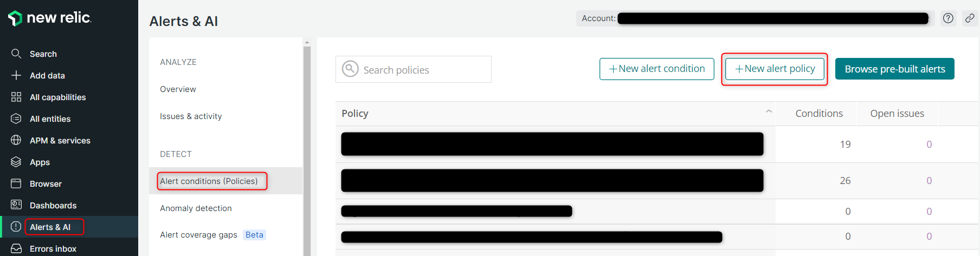
Task: Click the All entities hexagon icon
Action: pos(16,119)
